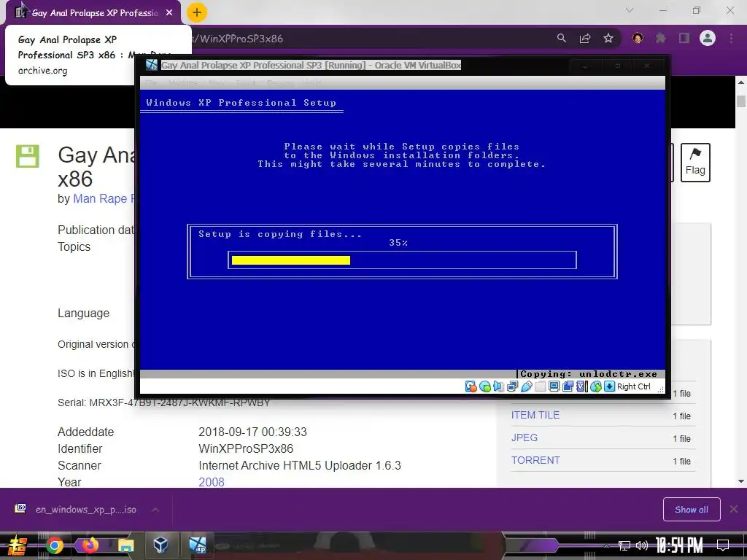Open the uploader link after 'by'
The image size is (747, 560).
[x=104, y=198]
